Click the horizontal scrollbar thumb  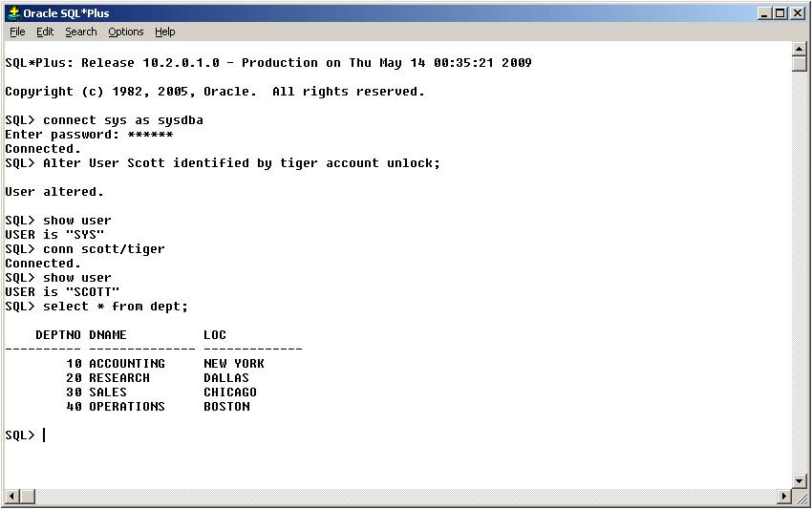[28, 496]
